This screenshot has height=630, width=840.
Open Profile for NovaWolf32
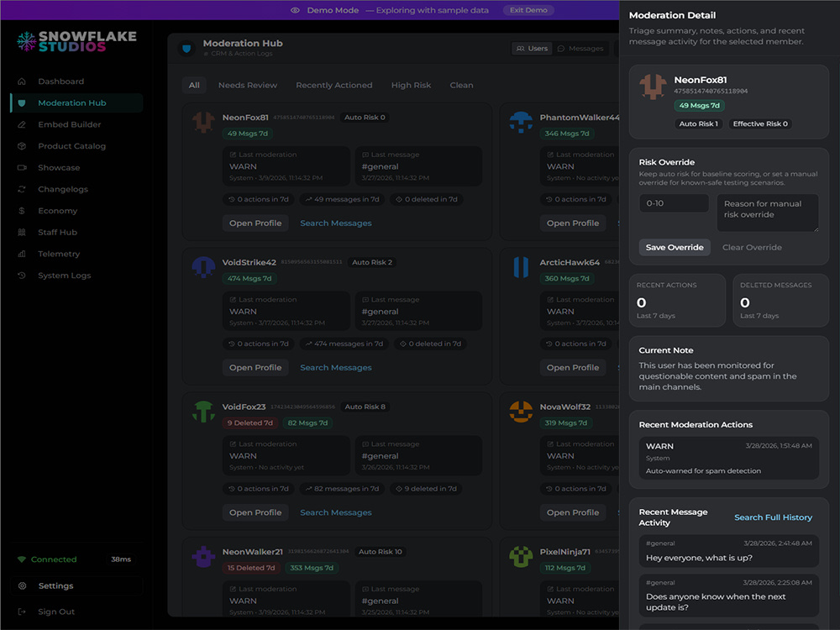573,512
